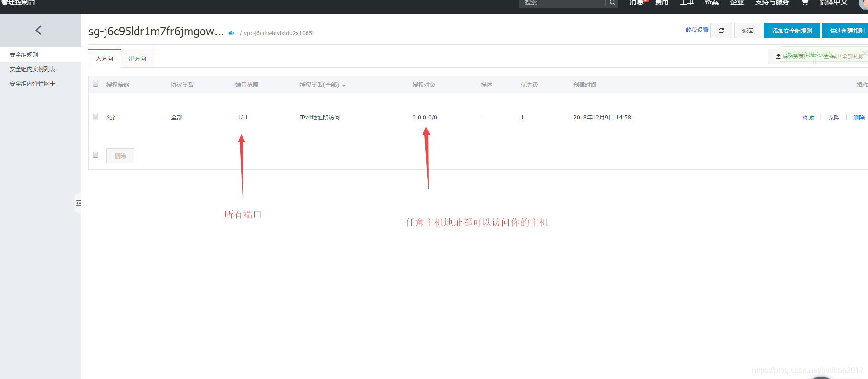The width and height of the screenshot is (868, 379).
Task: Switch to the 出方向 tab
Action: coord(138,58)
